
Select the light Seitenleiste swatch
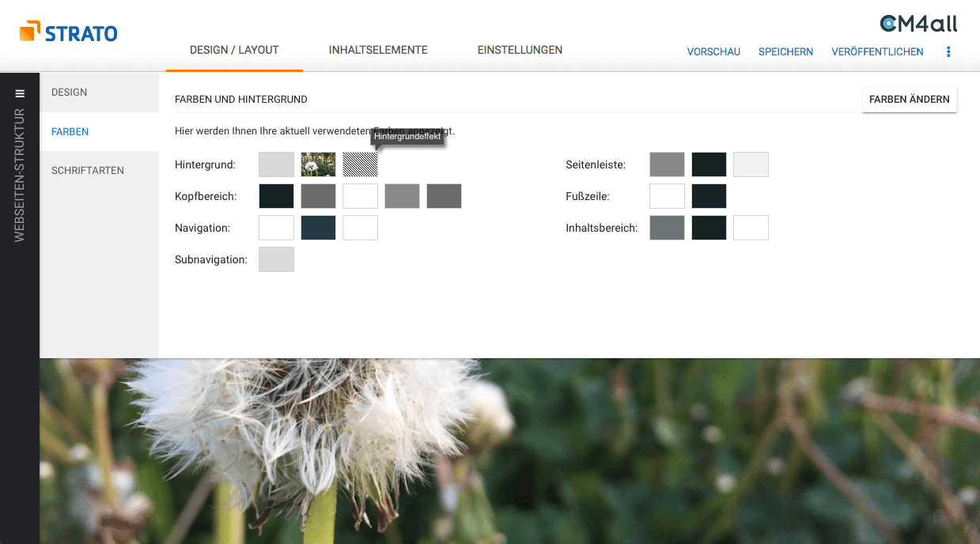coord(751,164)
